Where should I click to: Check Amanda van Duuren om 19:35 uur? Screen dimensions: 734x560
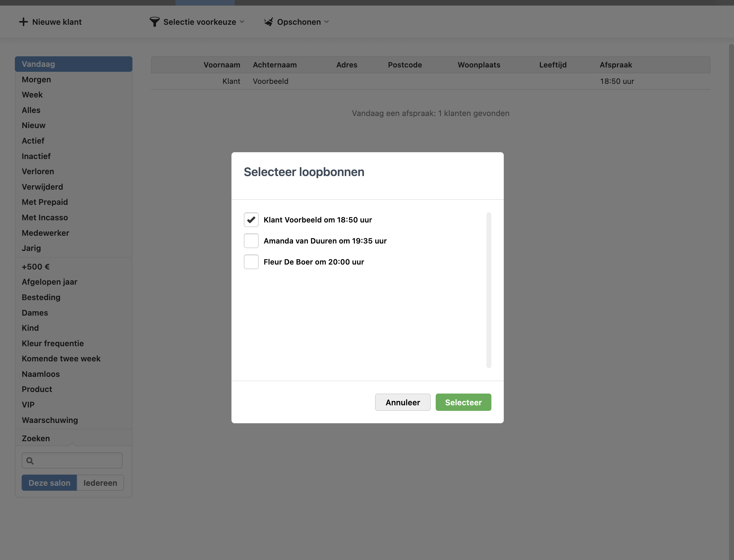click(251, 241)
